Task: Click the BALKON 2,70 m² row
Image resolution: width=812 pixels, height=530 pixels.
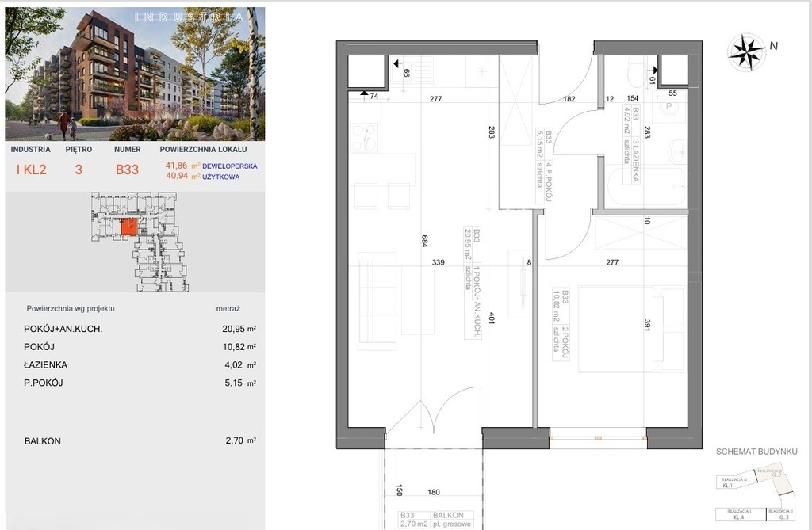Action: coord(135,441)
